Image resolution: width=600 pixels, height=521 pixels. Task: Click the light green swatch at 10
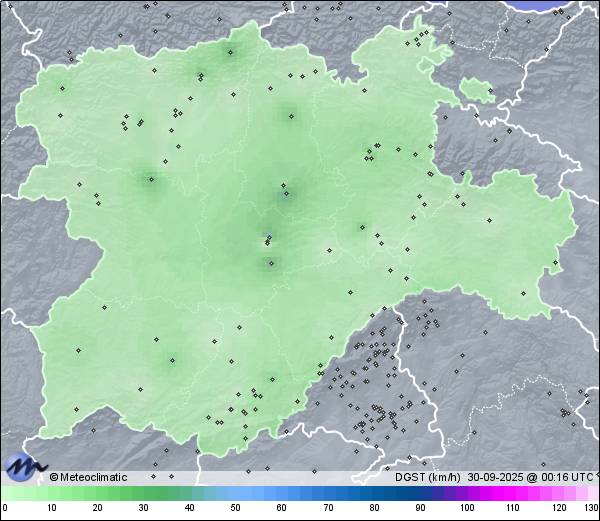[x=52, y=493]
